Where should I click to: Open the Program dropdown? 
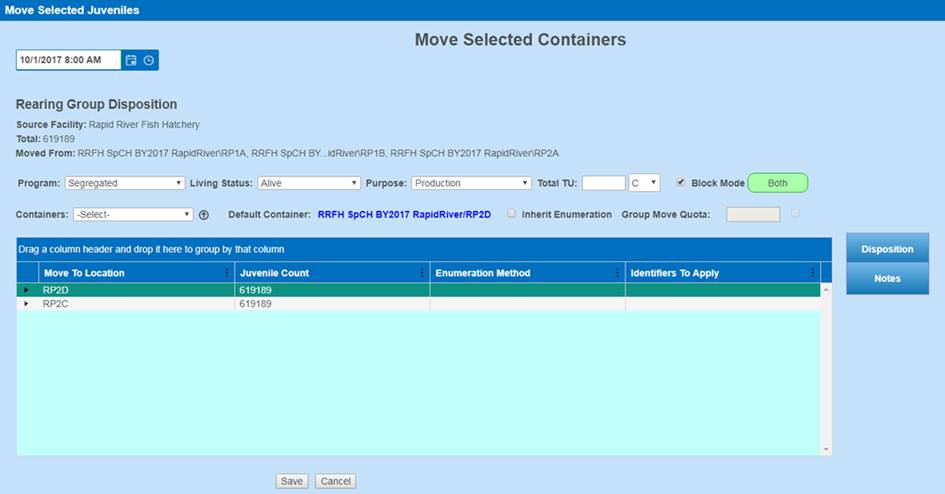tap(125, 183)
